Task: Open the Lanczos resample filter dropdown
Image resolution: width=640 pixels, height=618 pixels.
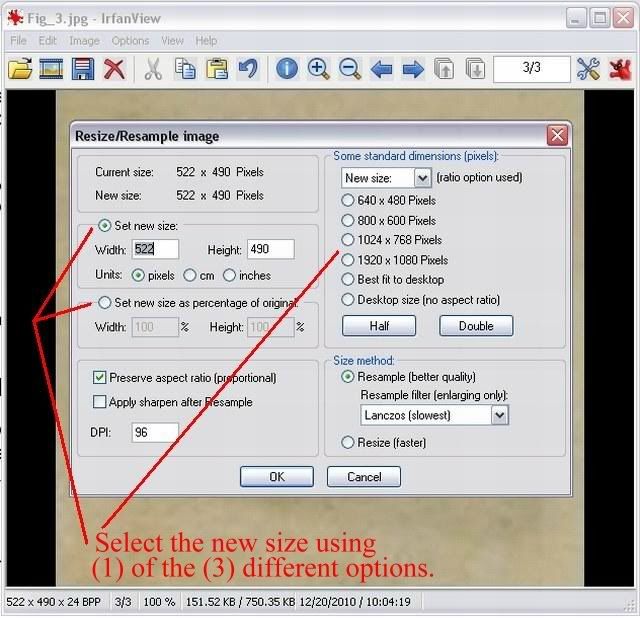Action: pyautogui.click(x=500, y=415)
